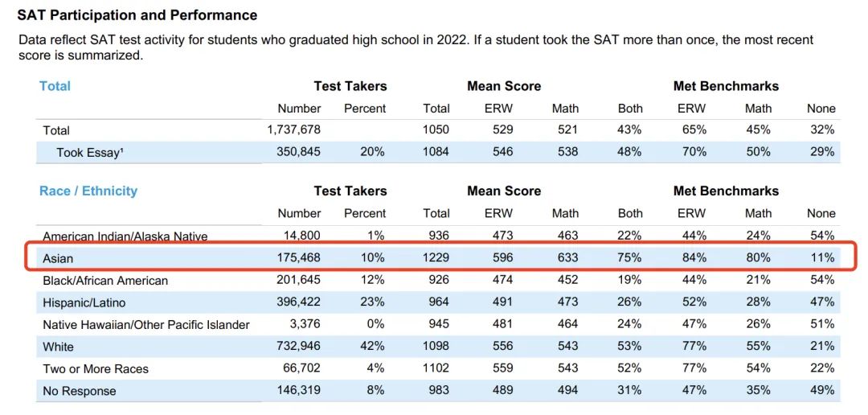Click the overall test takers number 1,737,678
The image size is (868, 415).
tap(294, 129)
